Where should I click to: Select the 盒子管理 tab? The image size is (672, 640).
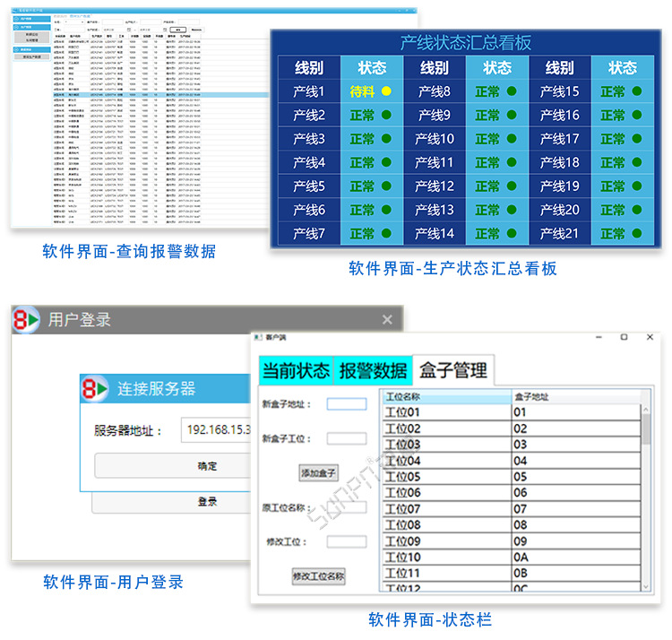[x=452, y=369]
